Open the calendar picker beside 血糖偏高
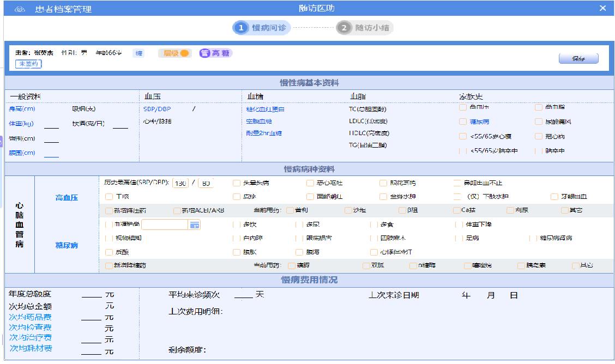The width and height of the screenshot is (615, 364). tap(195, 225)
